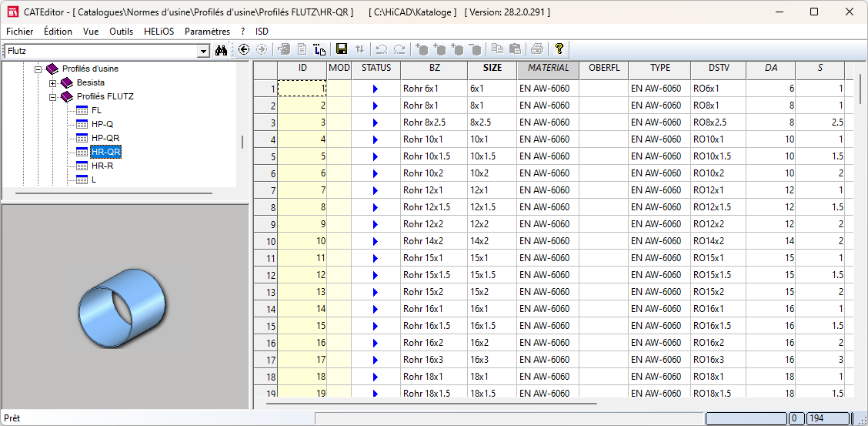Select row header number 10
The height and width of the screenshot is (426, 868).
tap(265, 242)
